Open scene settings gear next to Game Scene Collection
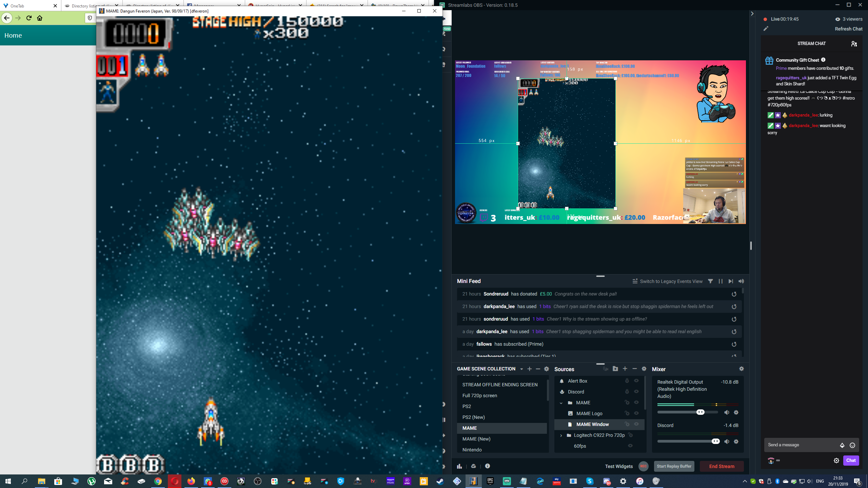The width and height of the screenshot is (868, 488). coord(547,369)
